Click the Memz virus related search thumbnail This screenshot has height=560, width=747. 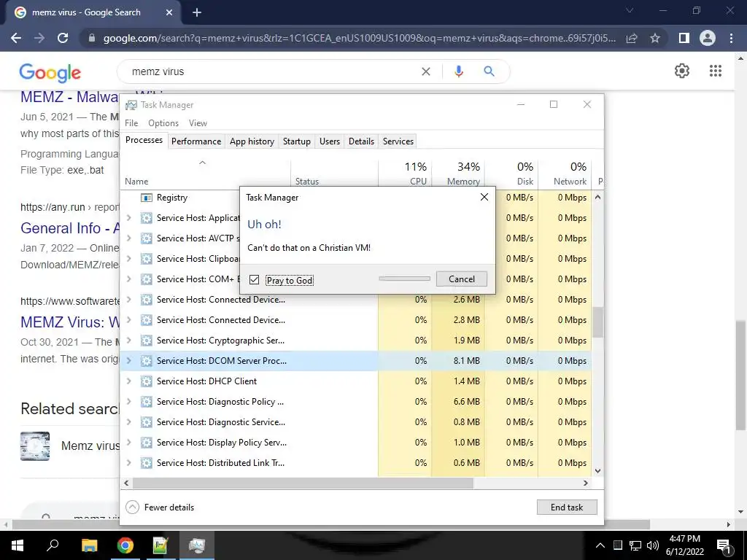click(35, 446)
